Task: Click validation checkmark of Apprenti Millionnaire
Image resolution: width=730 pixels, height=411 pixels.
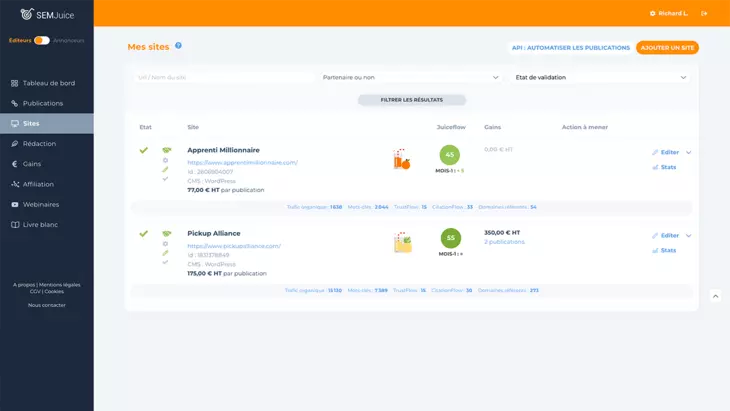Action: coord(143,150)
